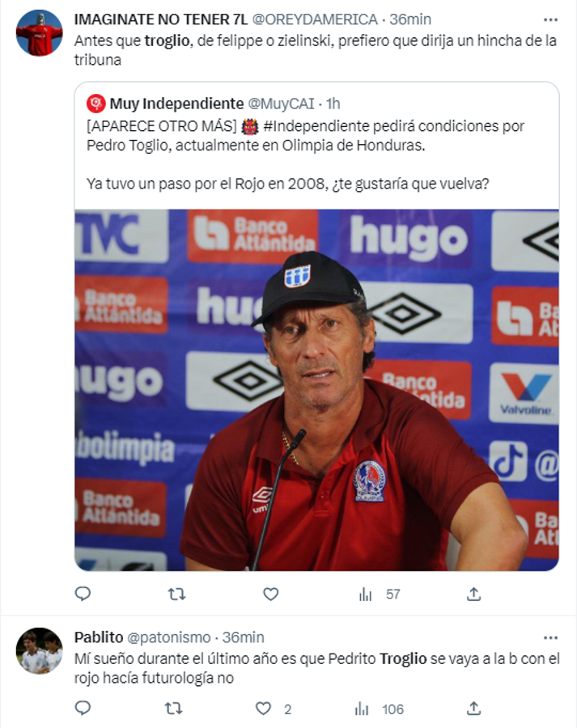This screenshot has height=728, width=577.
Task: Enlarge the Pedro Troglio press conference photo
Action: coord(316,390)
